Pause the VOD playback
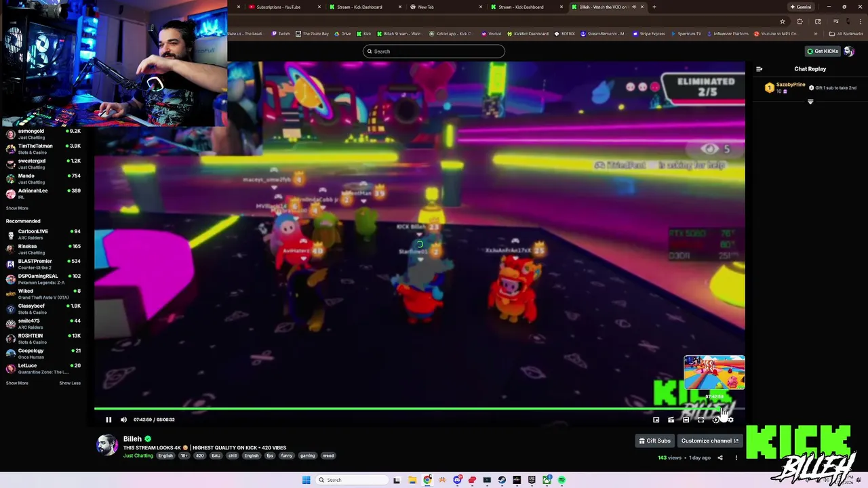The width and height of the screenshot is (868, 488). click(x=108, y=420)
